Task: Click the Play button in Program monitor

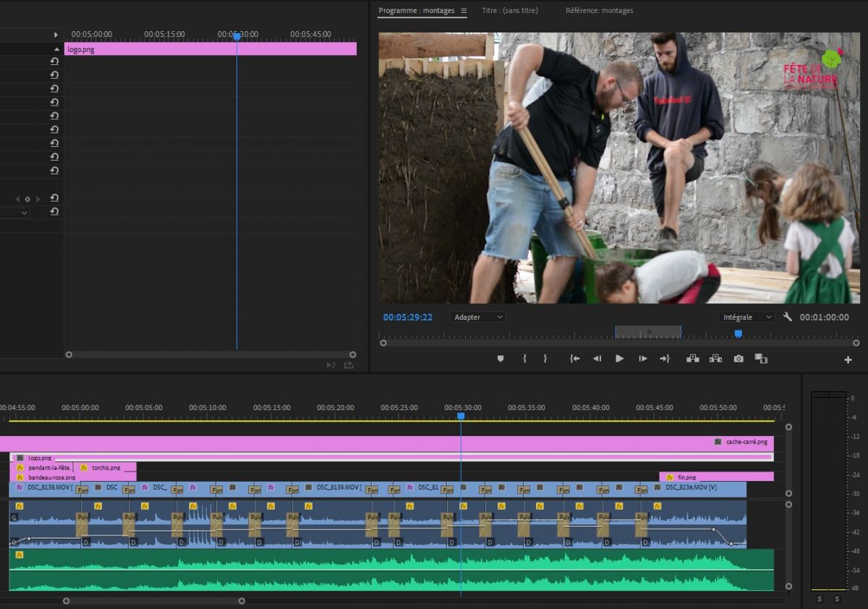Action: (619, 359)
